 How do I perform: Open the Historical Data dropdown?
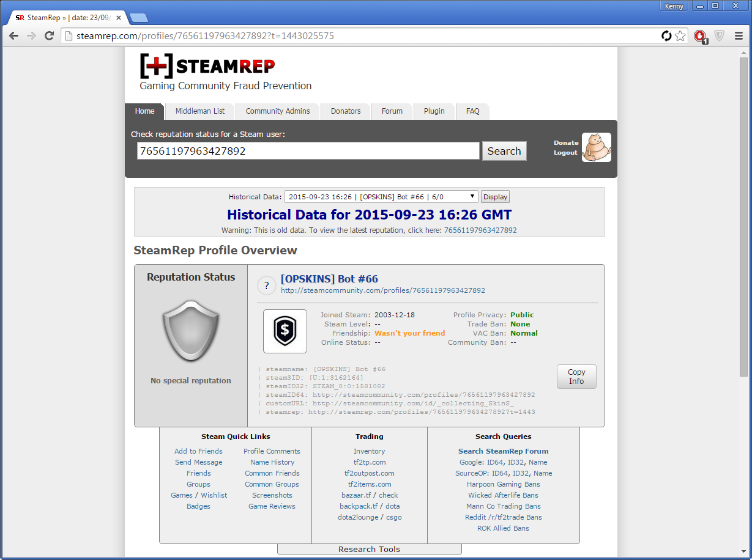point(381,197)
